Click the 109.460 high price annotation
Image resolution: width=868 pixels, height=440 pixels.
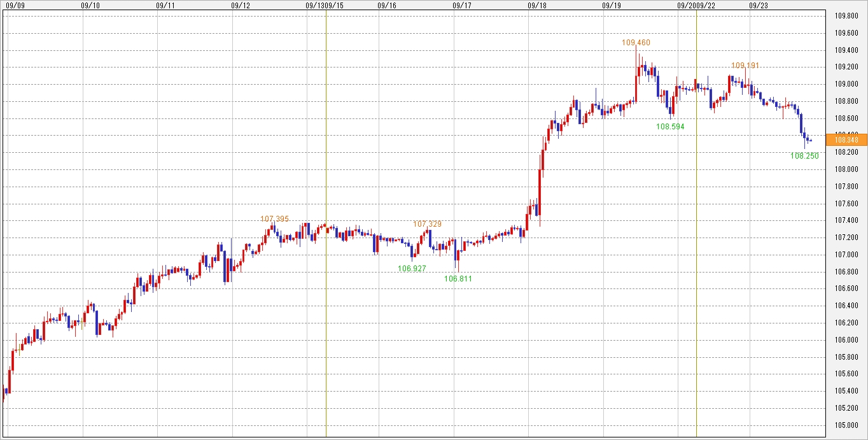[x=636, y=43]
